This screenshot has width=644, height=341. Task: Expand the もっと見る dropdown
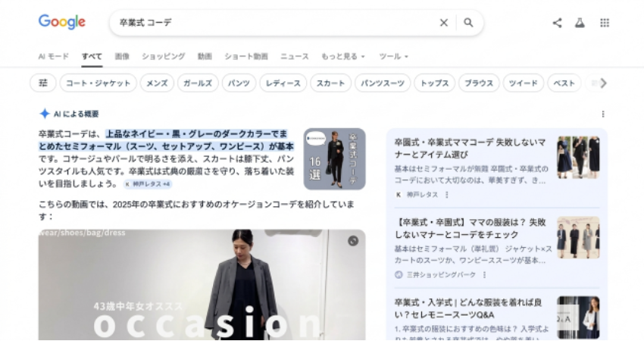(343, 56)
